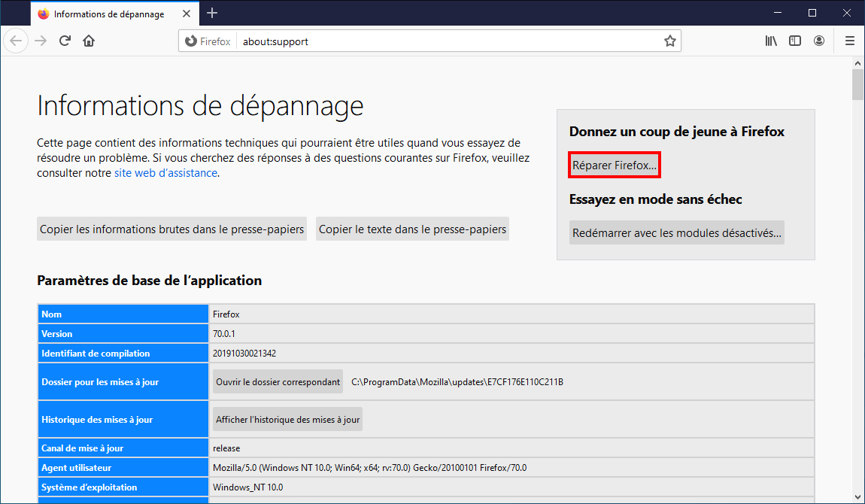Click the Système d'exploitation header cell
The width and height of the screenshot is (865, 504).
tap(123, 487)
